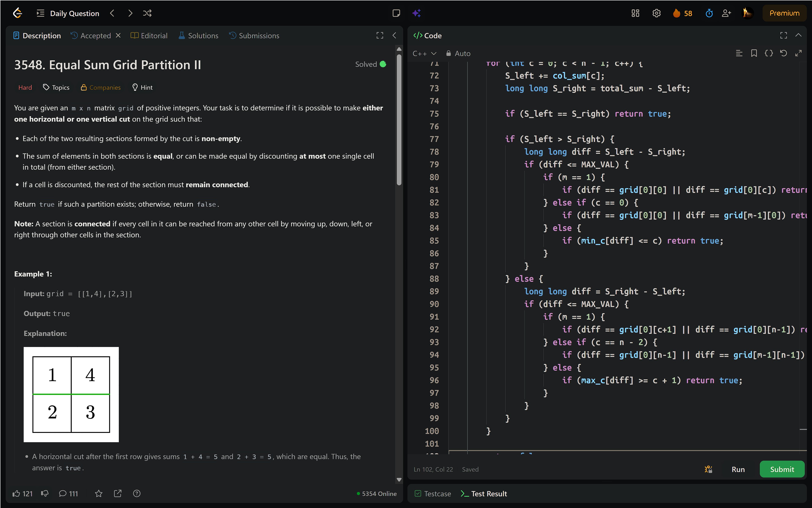The width and height of the screenshot is (812, 508).
Task: Collapse the Code panel with chevron
Action: [x=798, y=35]
